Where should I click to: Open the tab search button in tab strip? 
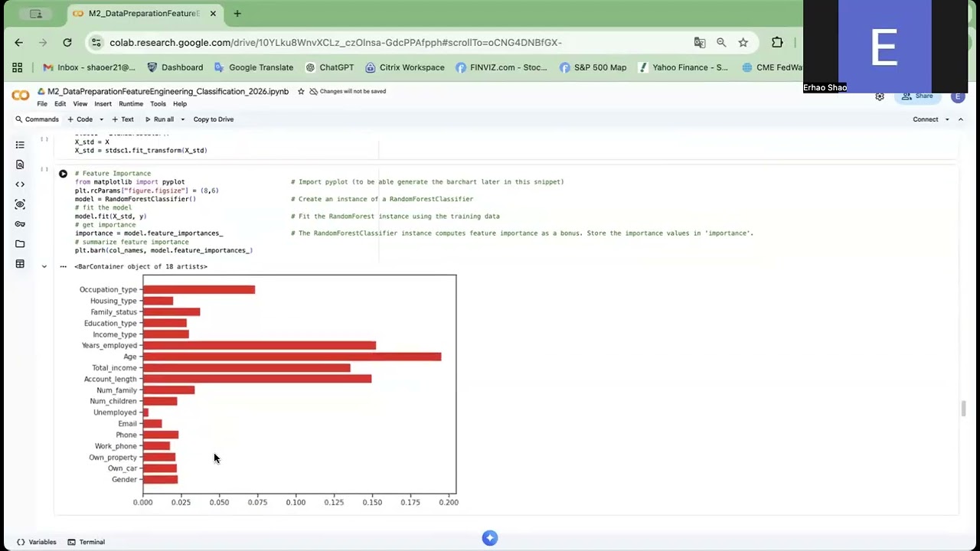point(36,14)
